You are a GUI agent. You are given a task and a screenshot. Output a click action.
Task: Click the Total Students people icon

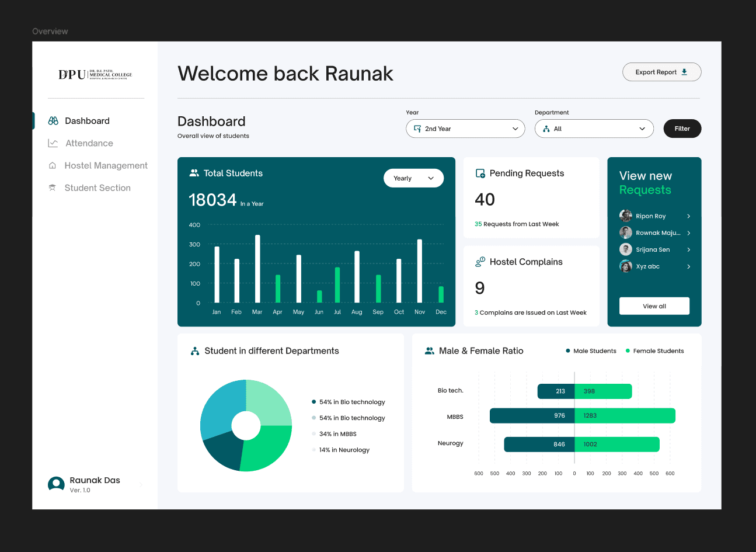(x=194, y=173)
